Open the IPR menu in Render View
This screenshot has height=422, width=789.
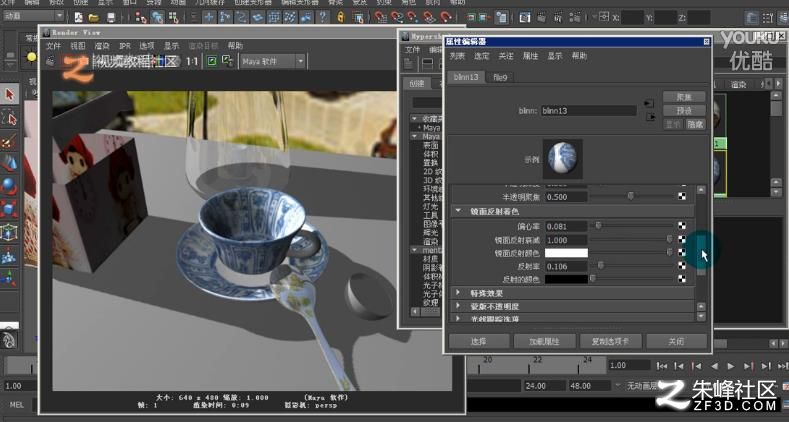[125, 46]
